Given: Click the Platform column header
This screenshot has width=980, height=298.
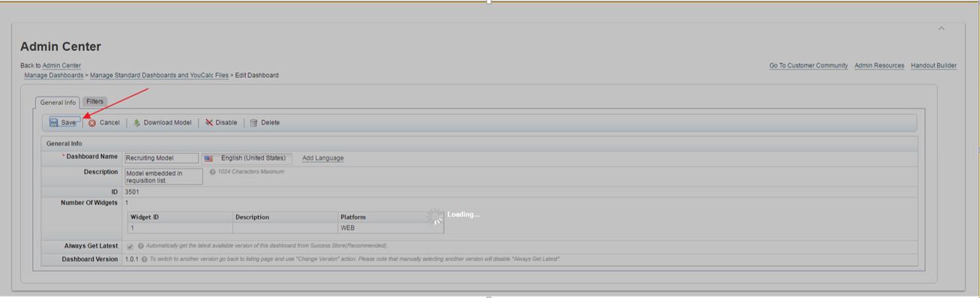Looking at the screenshot, I should 391,217.
